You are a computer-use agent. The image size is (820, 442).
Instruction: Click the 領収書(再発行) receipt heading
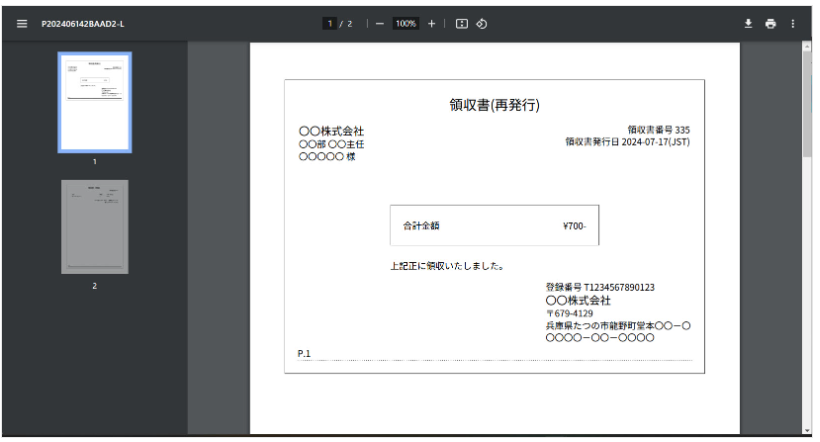coord(494,105)
